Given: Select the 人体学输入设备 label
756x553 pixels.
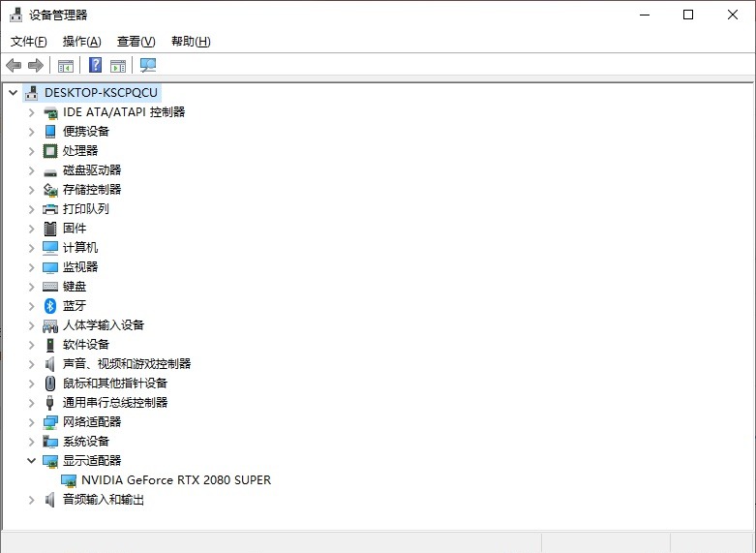Looking at the screenshot, I should [x=104, y=325].
